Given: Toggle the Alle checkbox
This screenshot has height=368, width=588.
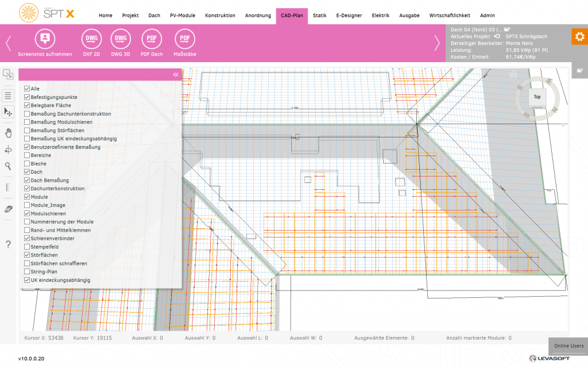Looking at the screenshot, I should click(27, 89).
